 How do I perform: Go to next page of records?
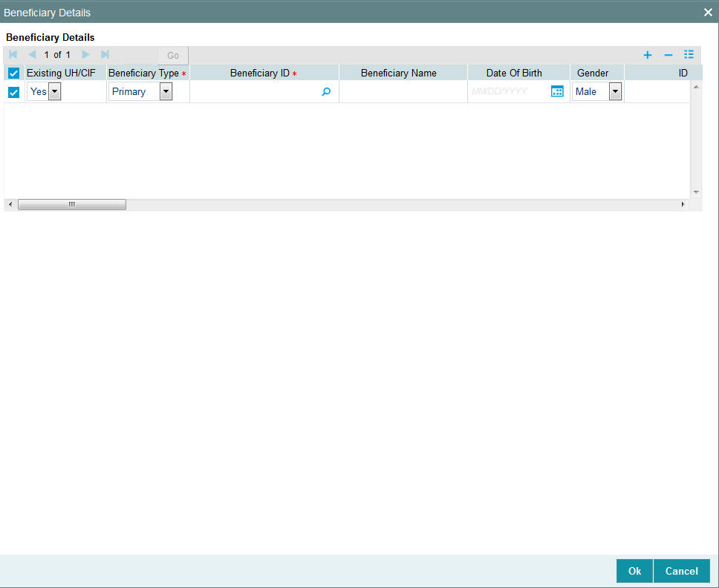pyautogui.click(x=85, y=54)
